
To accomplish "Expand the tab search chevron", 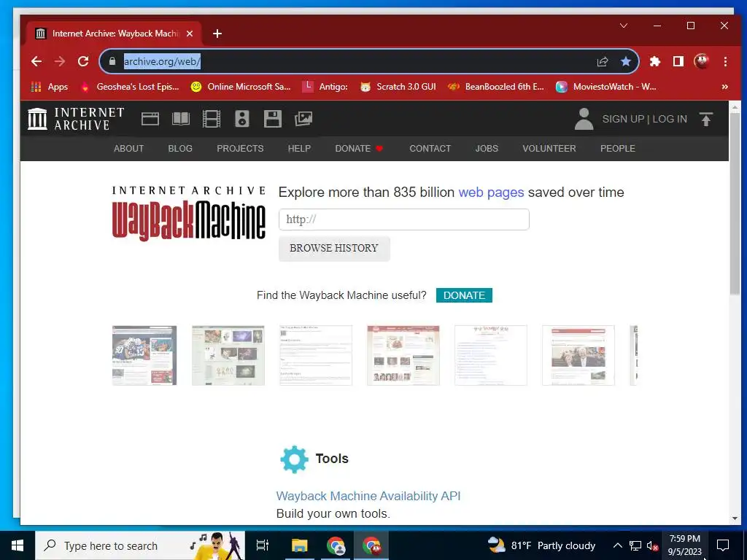I will tap(623, 26).
